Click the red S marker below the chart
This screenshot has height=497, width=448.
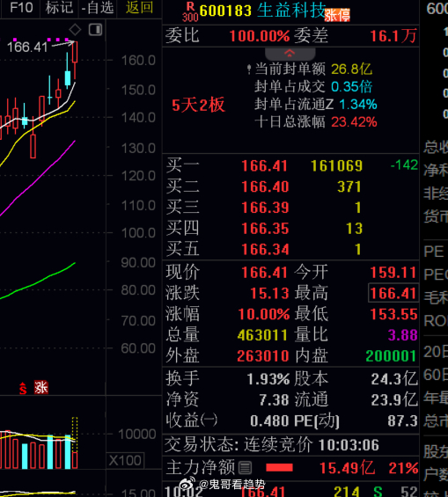(23, 388)
